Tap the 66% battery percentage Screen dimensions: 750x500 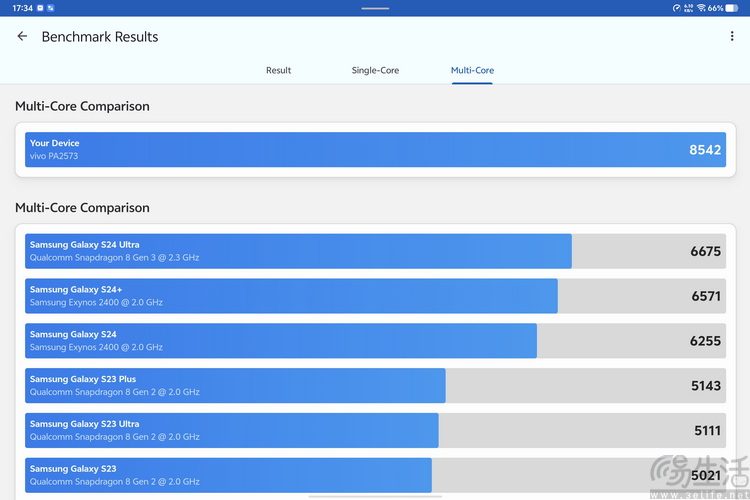[x=716, y=8]
